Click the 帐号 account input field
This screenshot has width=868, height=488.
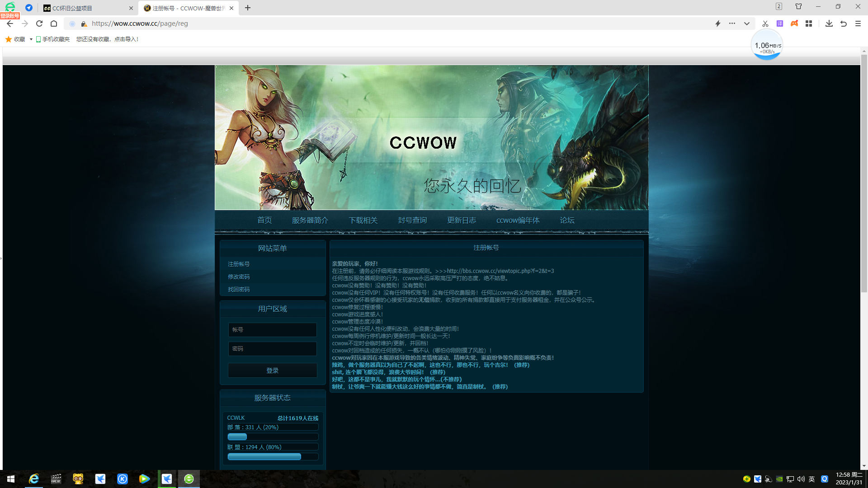(x=272, y=330)
